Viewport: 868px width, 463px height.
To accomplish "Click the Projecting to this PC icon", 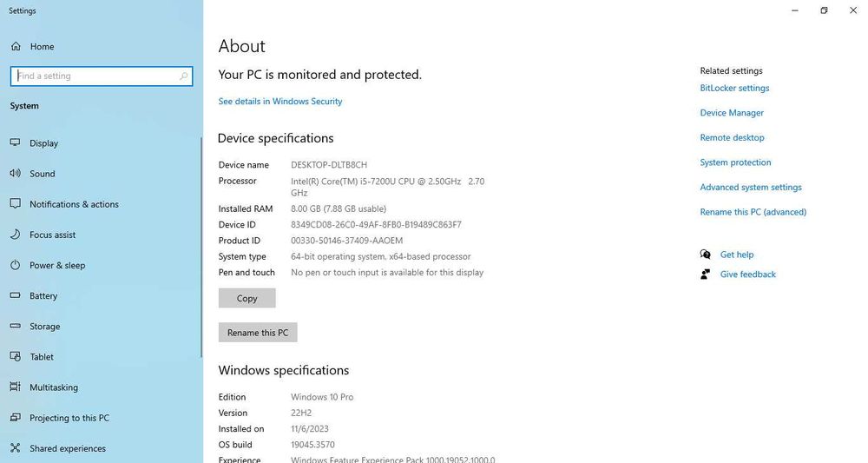I will click(x=16, y=417).
